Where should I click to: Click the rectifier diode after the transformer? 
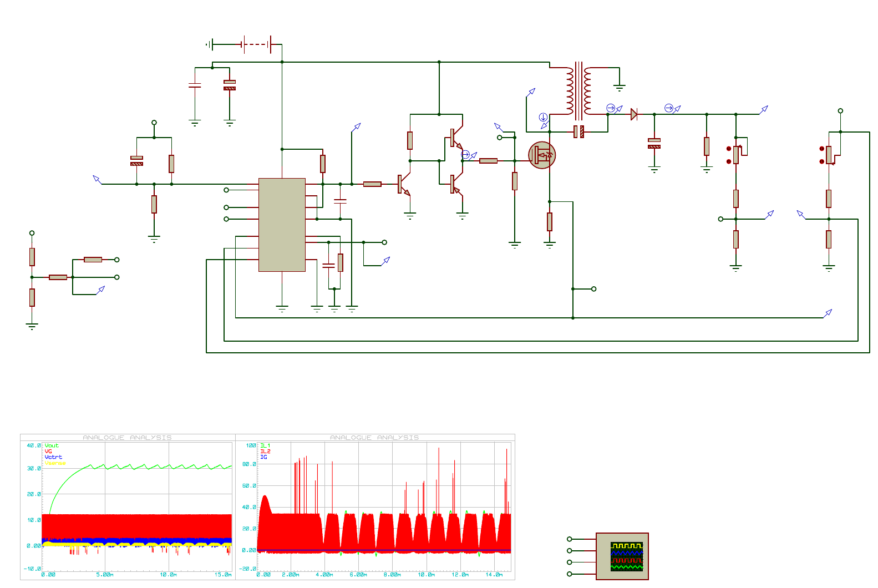634,115
